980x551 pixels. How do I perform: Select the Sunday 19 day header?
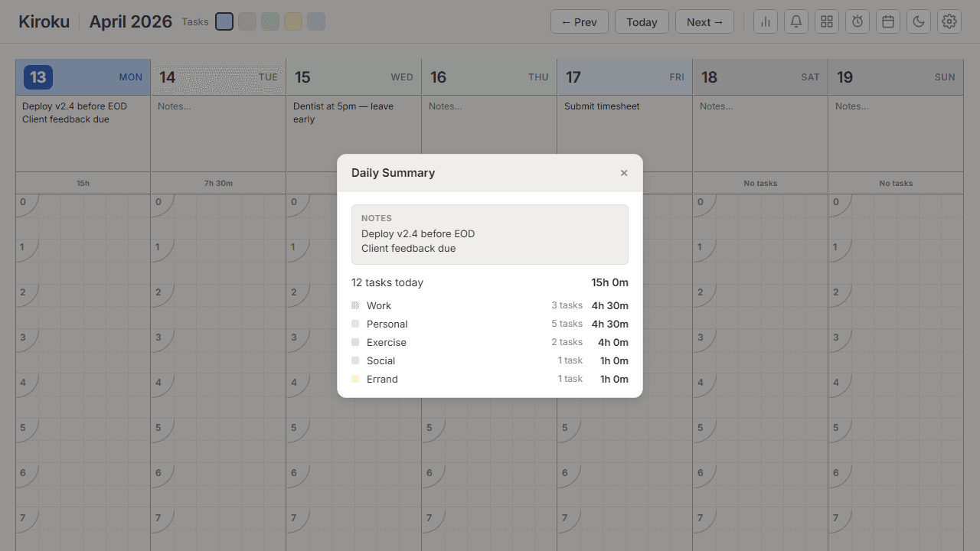(896, 77)
